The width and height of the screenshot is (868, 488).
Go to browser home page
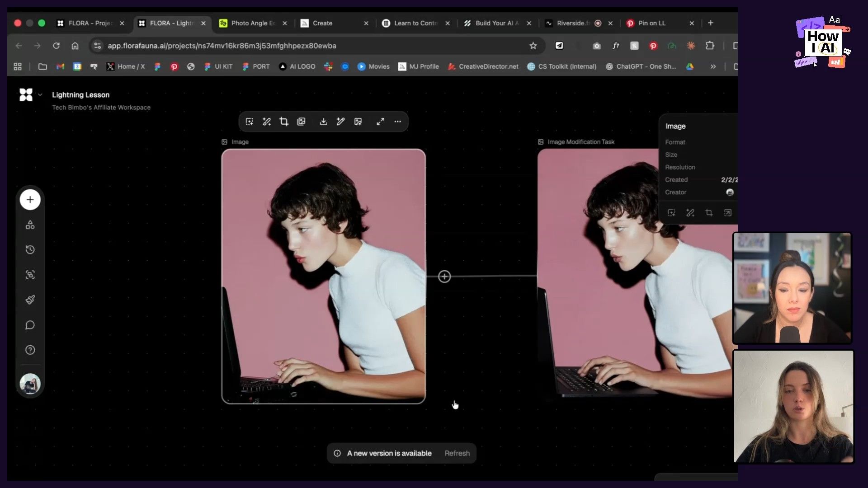tap(75, 46)
